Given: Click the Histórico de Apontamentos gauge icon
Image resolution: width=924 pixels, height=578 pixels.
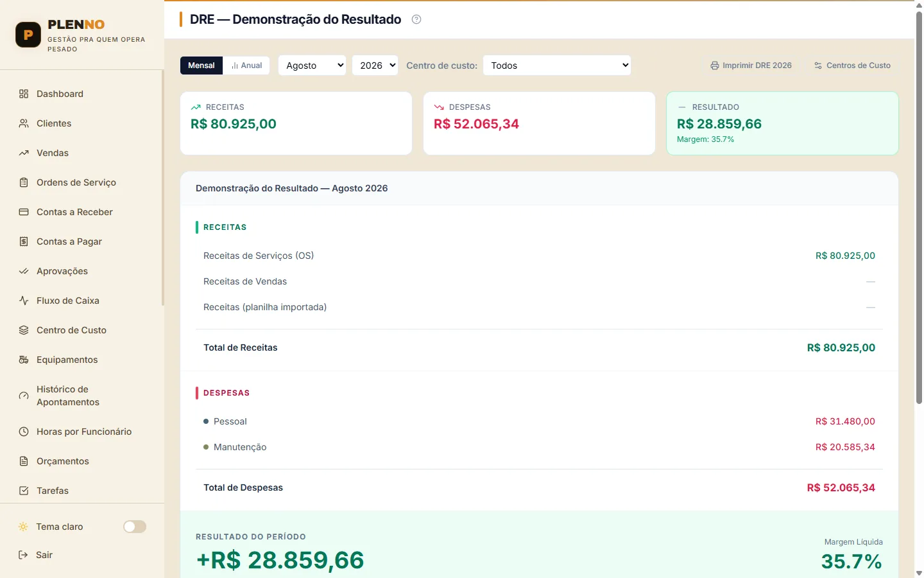Looking at the screenshot, I should (24, 396).
